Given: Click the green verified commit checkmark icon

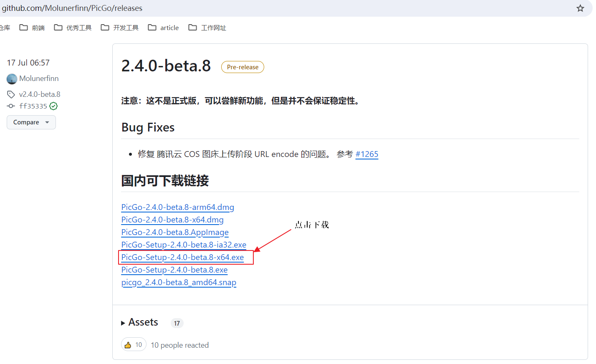Looking at the screenshot, I should coord(53,106).
